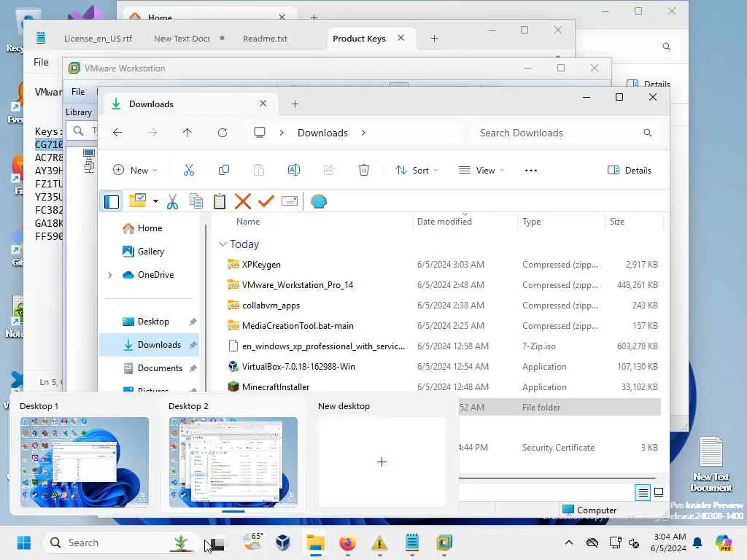Open the License_en_US.rtf tab in Notepad

pyautogui.click(x=98, y=39)
